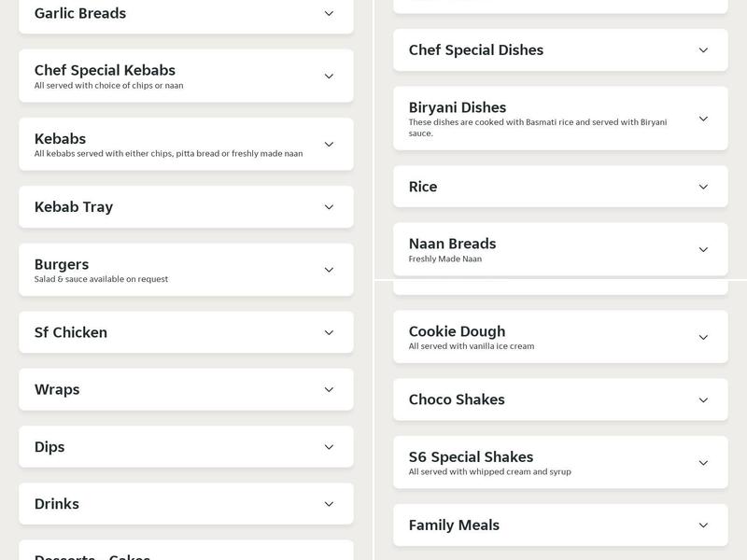Open the Sf Chicken section
Viewport: 747px width, 560px height.
329,332
